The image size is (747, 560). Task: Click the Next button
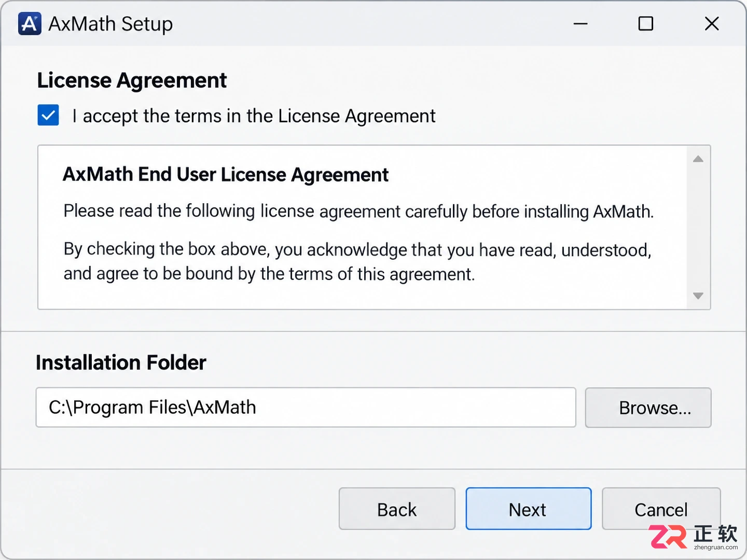click(528, 509)
